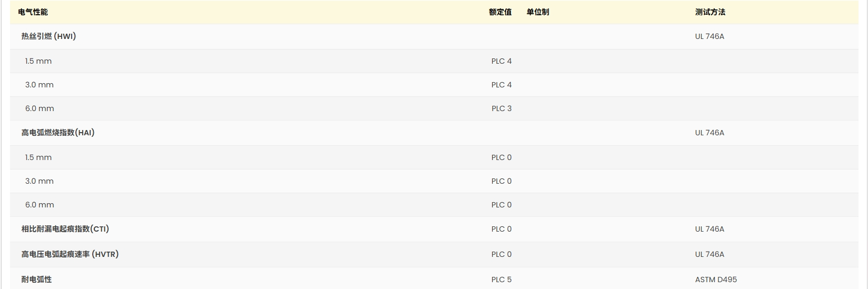Select PLC 4 for HWI 1.5 mm
This screenshot has width=868, height=289.
pos(501,61)
